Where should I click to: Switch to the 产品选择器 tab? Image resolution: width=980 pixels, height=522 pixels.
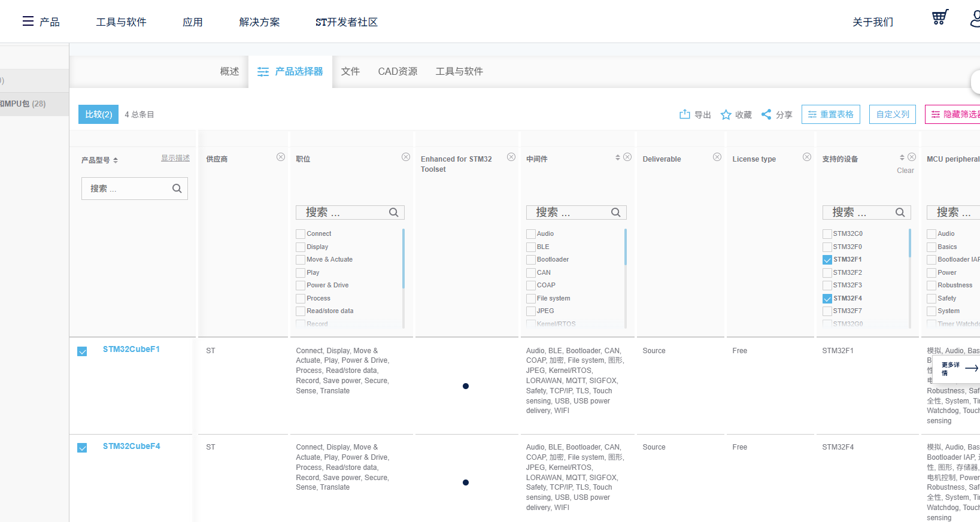tap(290, 71)
